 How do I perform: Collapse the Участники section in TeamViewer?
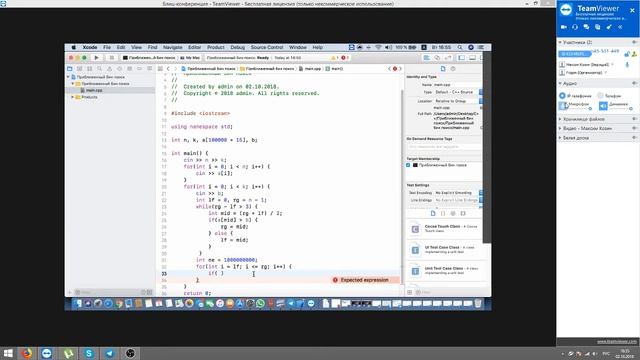(x=560, y=42)
